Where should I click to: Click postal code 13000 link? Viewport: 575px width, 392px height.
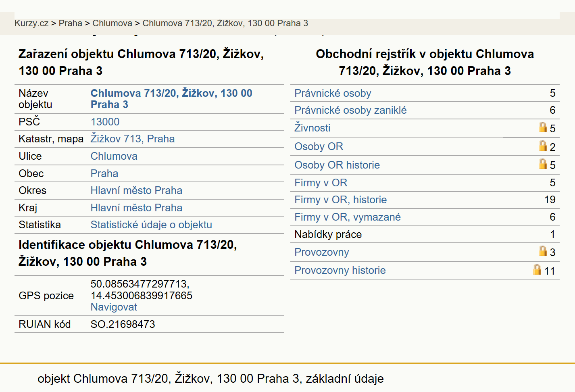(105, 122)
